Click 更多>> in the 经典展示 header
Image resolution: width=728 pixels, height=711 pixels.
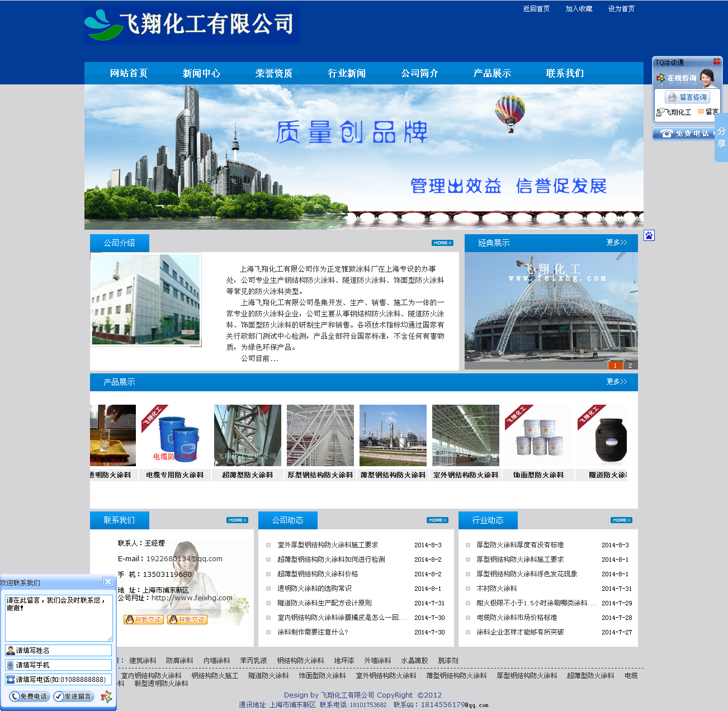(617, 243)
